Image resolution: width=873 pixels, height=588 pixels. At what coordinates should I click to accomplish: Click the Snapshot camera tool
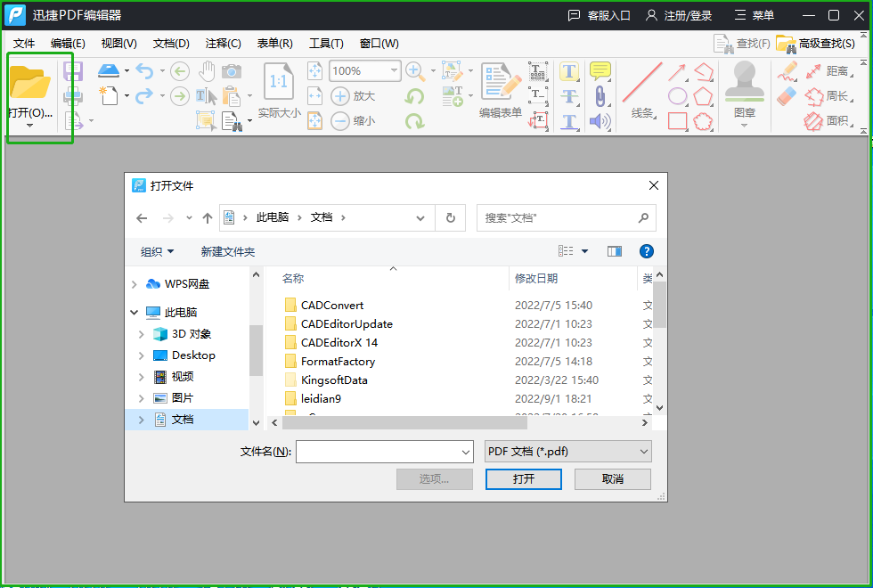click(x=232, y=71)
